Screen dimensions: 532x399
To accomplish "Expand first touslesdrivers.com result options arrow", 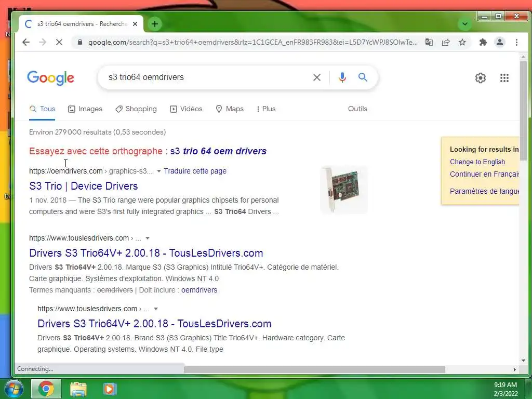I will point(147,238).
